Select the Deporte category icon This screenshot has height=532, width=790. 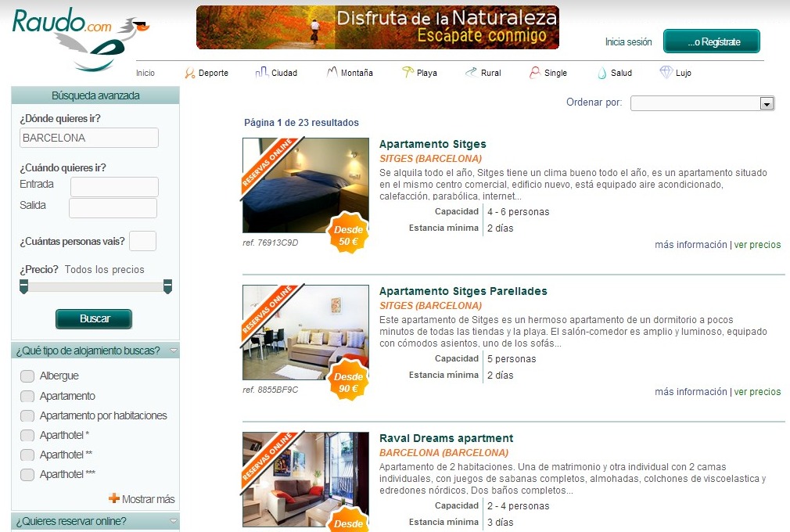(189, 72)
